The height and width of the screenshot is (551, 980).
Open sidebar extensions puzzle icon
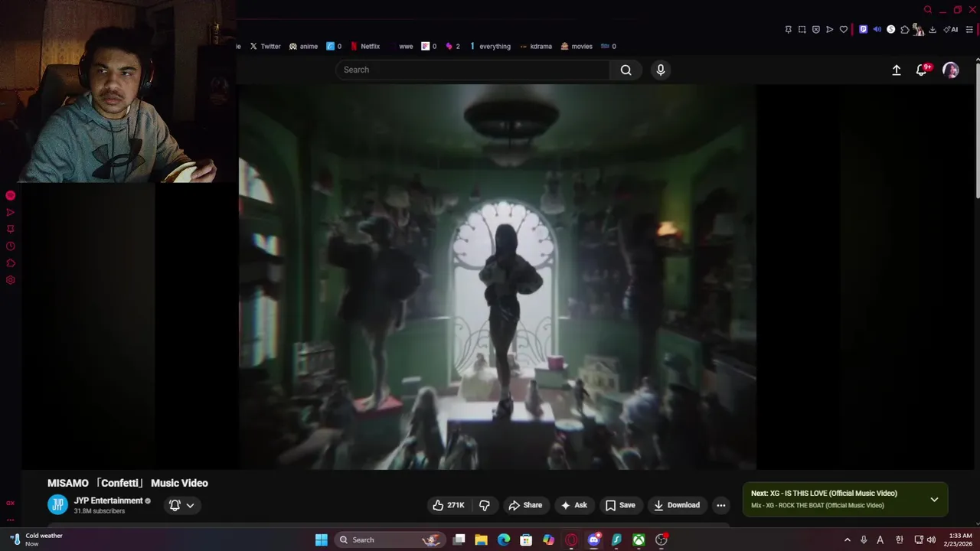coord(11,263)
